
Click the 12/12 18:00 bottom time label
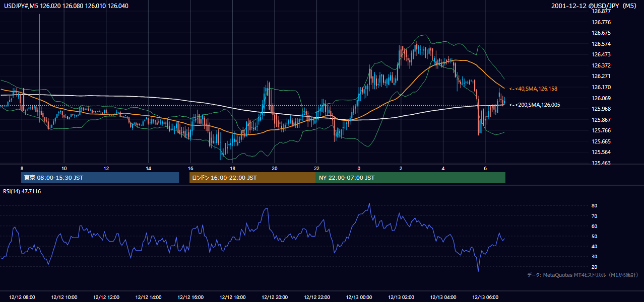click(x=232, y=297)
